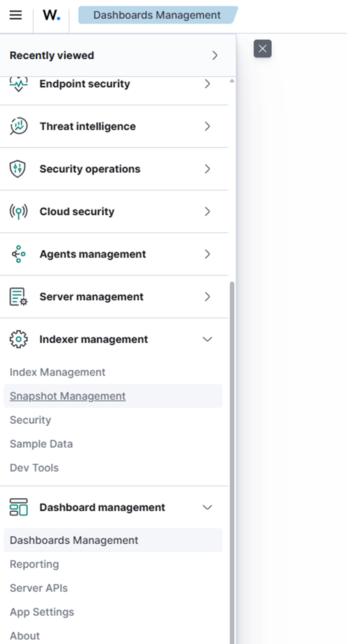The image size is (347, 644).
Task: Click the hamburger menu icon
Action: pyautogui.click(x=16, y=15)
